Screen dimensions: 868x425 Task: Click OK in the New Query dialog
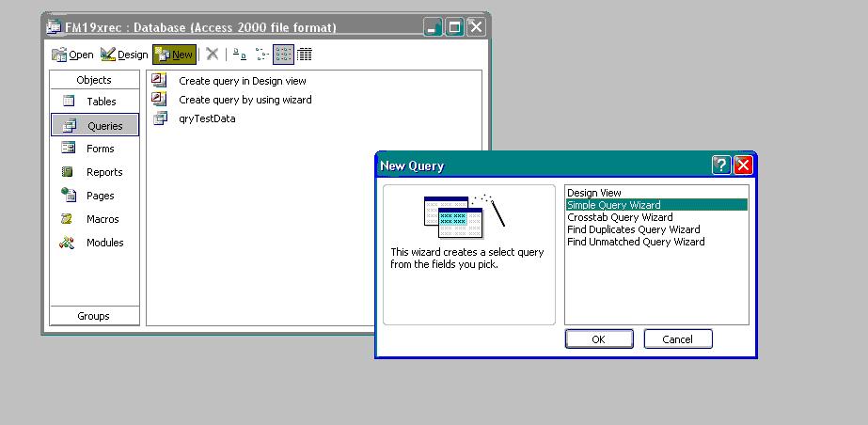[599, 339]
